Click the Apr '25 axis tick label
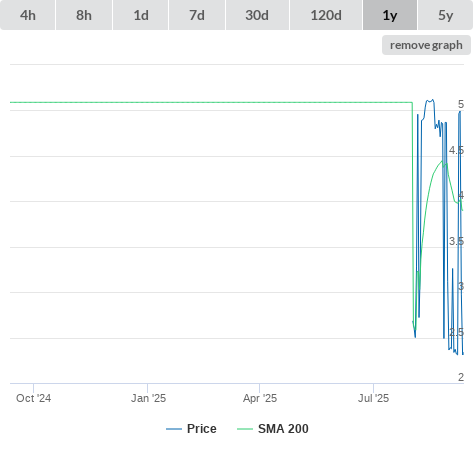This screenshot has width=474, height=455. tap(260, 398)
